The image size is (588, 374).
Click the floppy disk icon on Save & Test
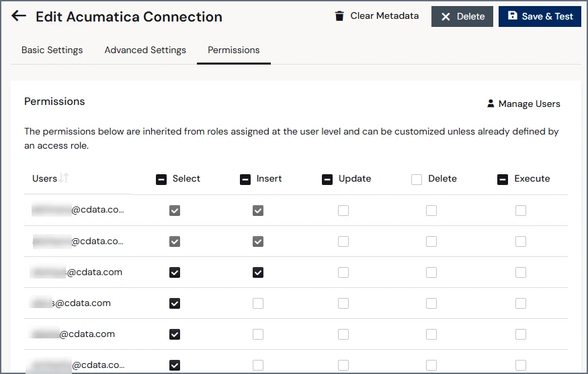(x=512, y=15)
